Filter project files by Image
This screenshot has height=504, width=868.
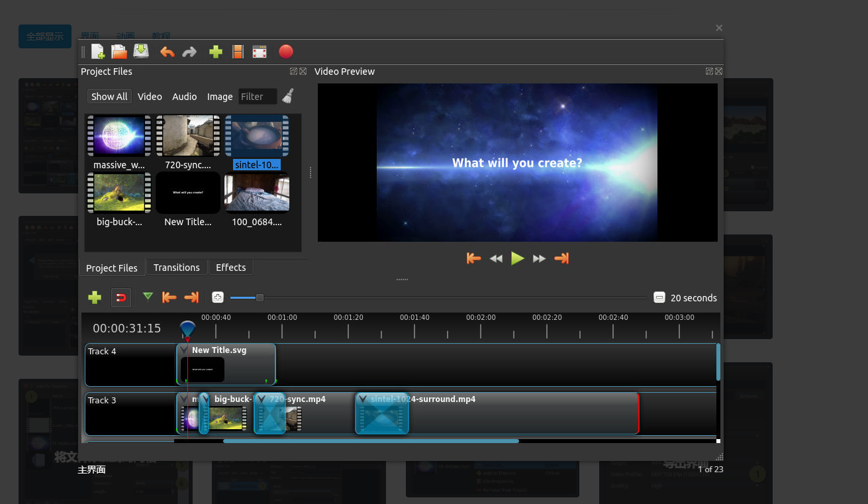tap(220, 97)
